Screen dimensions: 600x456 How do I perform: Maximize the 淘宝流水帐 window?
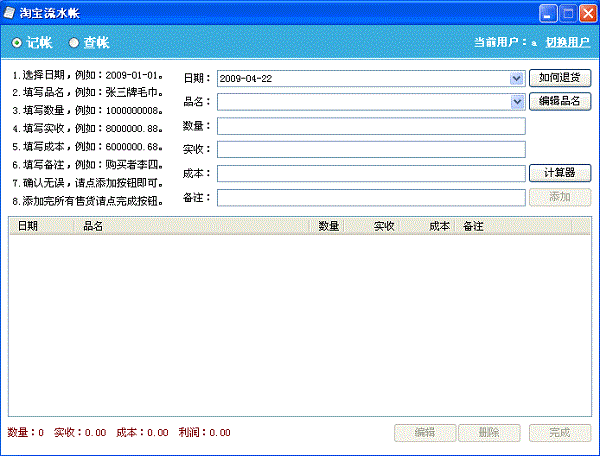567,13
